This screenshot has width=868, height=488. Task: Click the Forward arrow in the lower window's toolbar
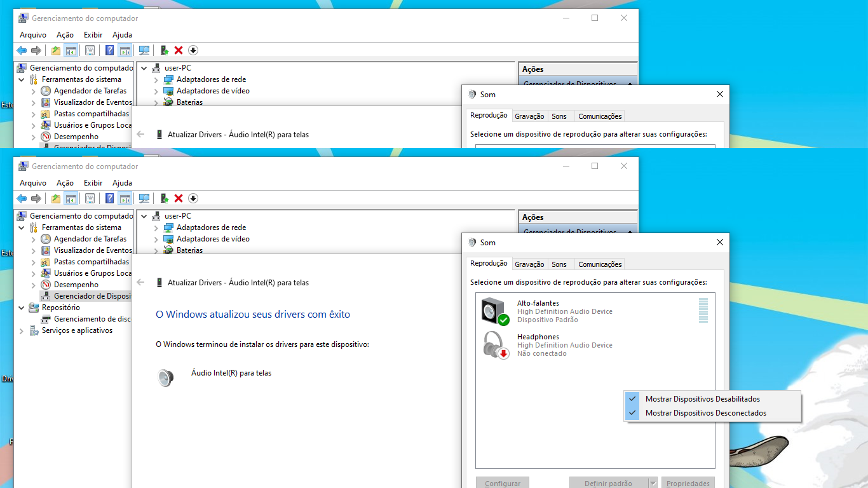pos(36,198)
